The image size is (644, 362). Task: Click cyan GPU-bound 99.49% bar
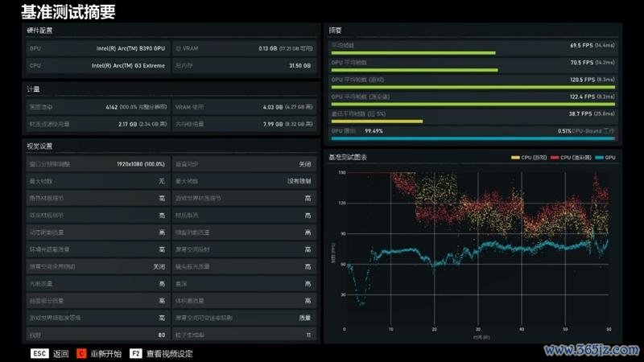[472, 138]
